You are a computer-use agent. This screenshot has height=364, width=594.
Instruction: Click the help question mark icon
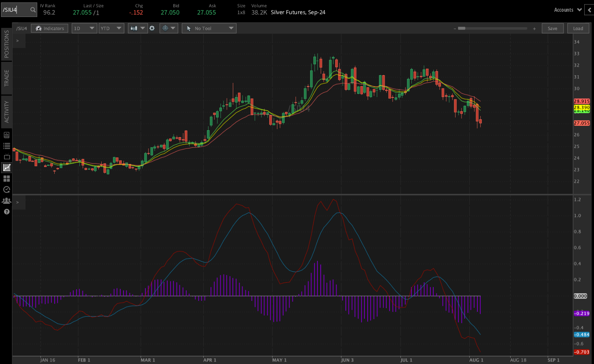point(6,212)
